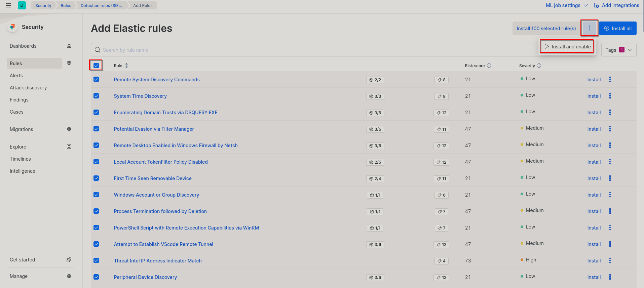Screen dimensions: 644x288
Task: Uncheck Process Termination followed by Deletion checkbox
Action: coord(96,211)
